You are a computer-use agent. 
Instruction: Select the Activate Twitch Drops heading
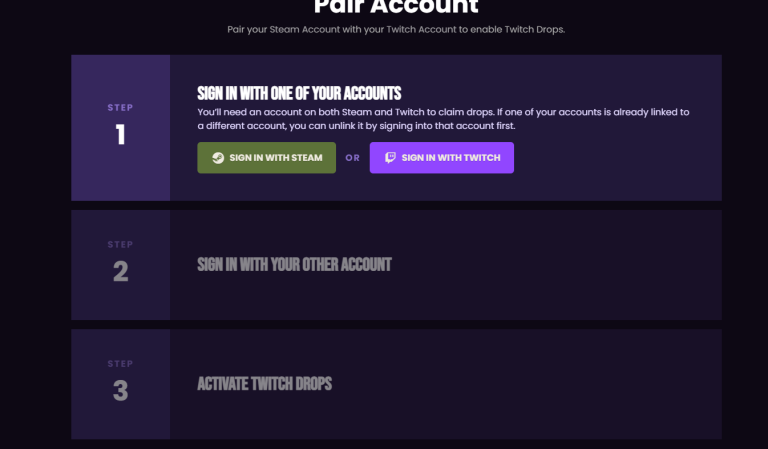[264, 384]
